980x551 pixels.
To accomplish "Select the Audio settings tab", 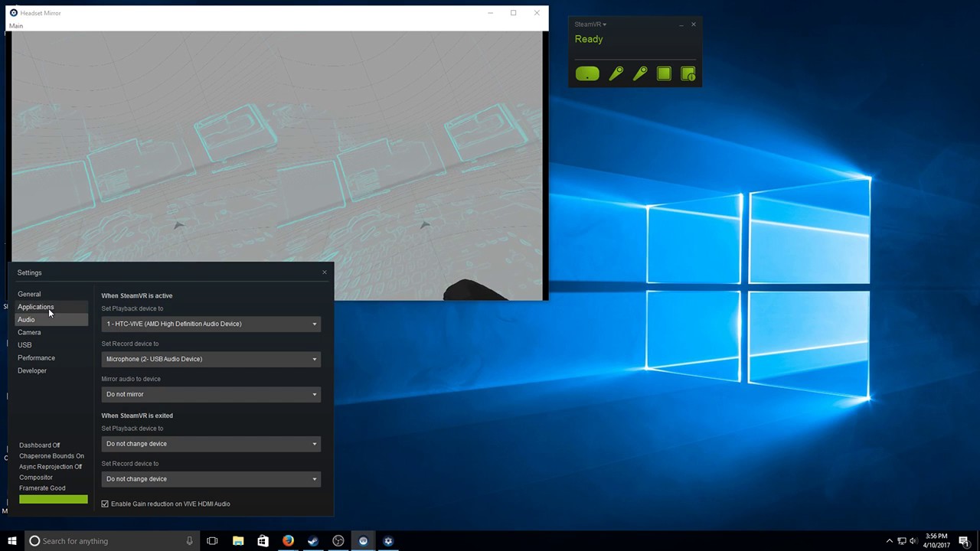I will coord(51,320).
